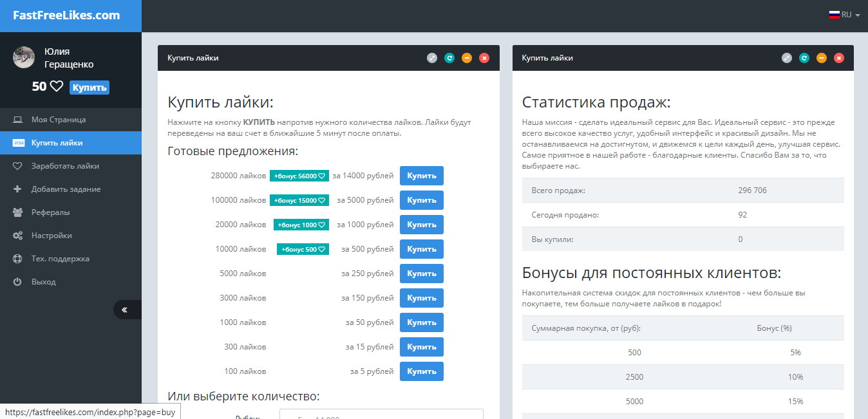This screenshot has width=868, height=419.
Task: Minimize the left «Купить лайки» panel
Action: click(x=466, y=57)
